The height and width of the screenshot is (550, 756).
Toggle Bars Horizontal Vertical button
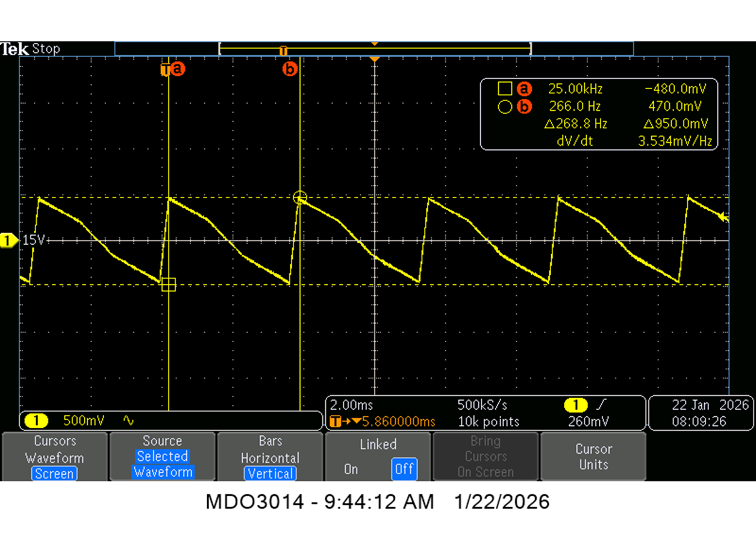point(270,457)
